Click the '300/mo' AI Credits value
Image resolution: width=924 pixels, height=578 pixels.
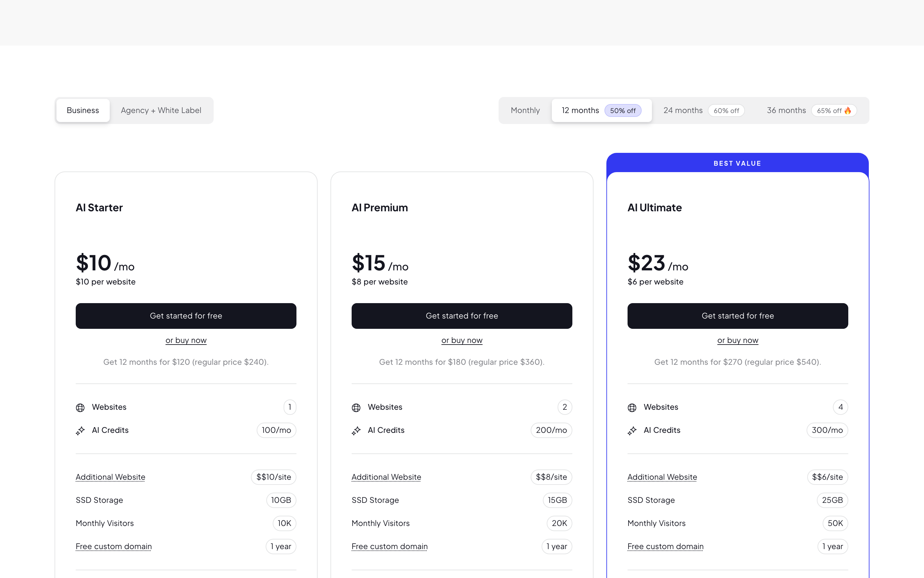click(827, 430)
